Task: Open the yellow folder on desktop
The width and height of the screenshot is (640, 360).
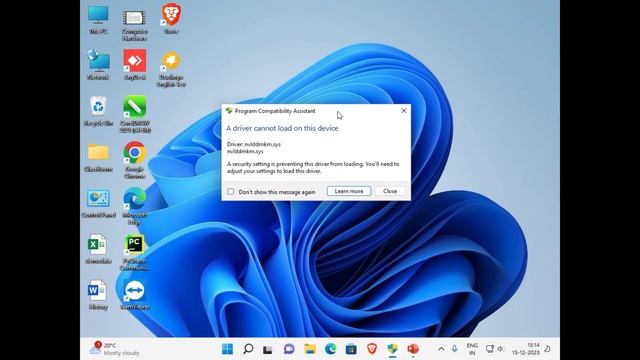Action: click(98, 157)
